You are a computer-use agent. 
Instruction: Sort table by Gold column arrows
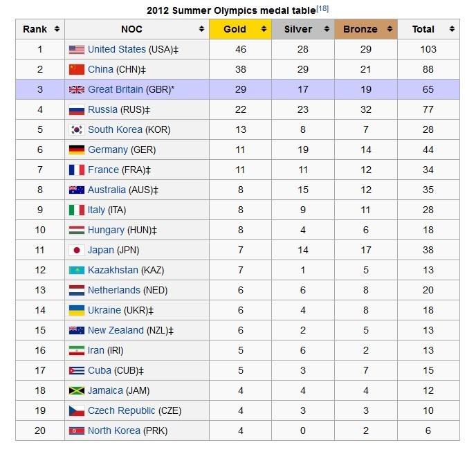click(x=263, y=29)
